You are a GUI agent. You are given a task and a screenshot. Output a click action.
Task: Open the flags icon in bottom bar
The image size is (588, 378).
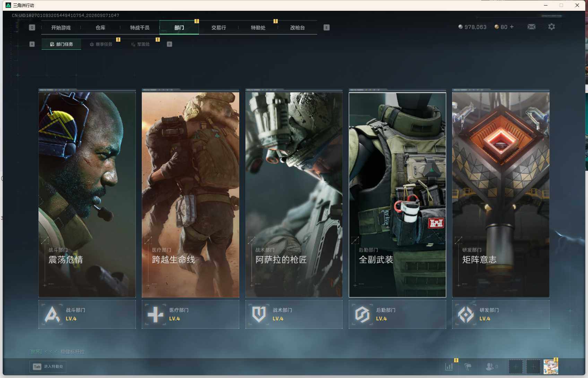pos(468,367)
